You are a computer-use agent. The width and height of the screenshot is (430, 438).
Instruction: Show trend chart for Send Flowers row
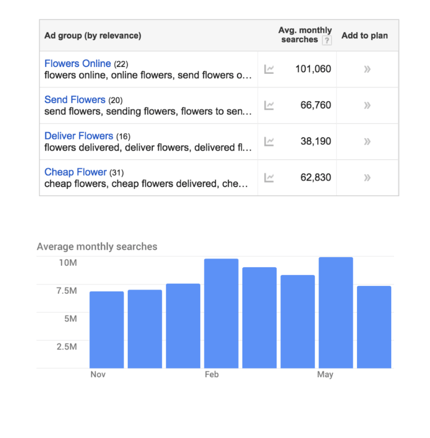coord(269,105)
